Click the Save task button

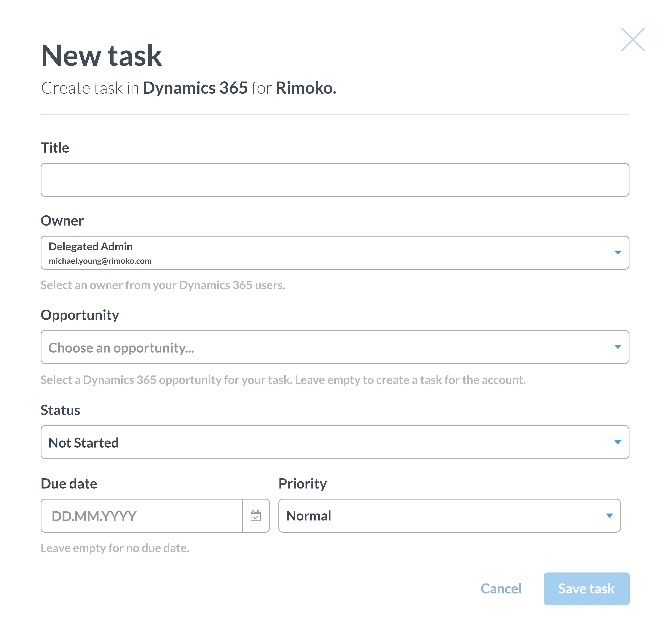pyautogui.click(x=586, y=589)
